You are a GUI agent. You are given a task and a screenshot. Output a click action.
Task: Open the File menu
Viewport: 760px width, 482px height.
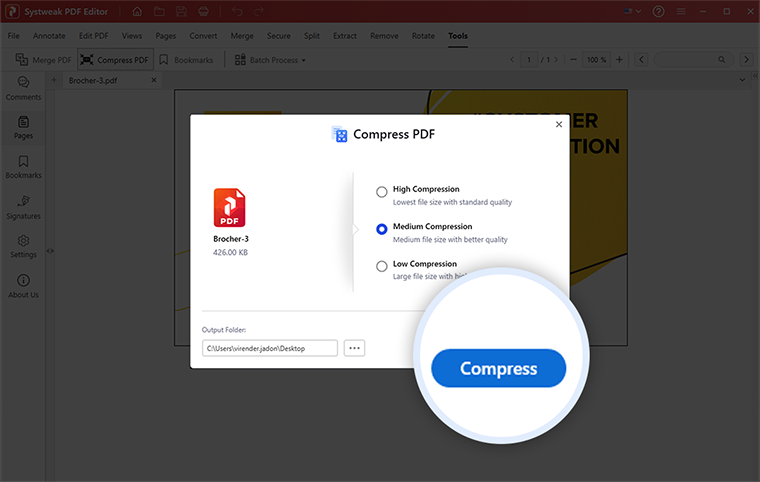point(14,36)
